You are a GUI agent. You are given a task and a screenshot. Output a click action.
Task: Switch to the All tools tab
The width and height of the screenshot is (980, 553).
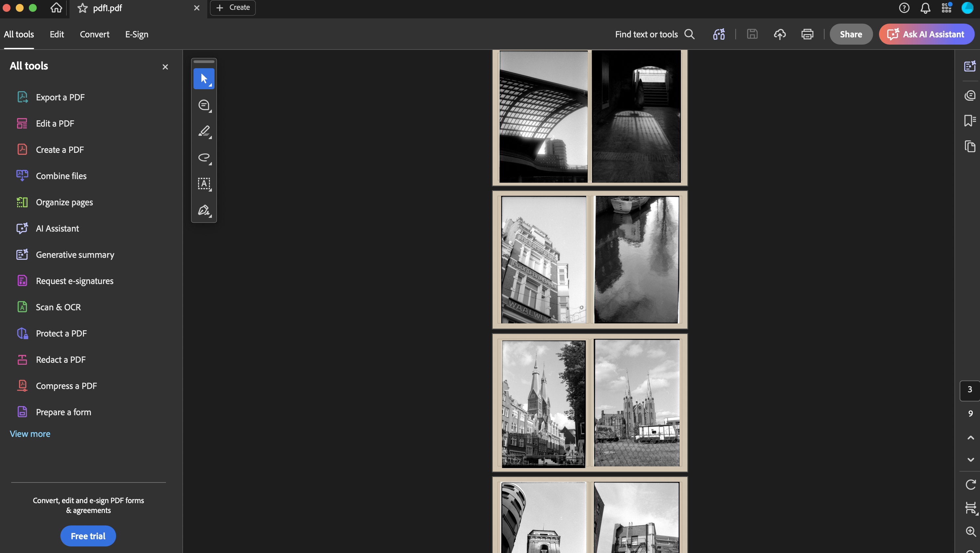(19, 34)
